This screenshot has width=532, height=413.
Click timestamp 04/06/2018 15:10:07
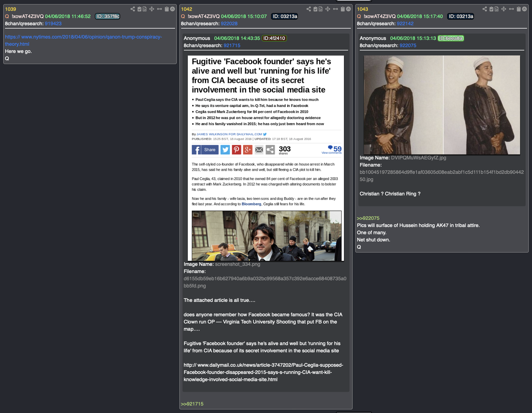click(x=244, y=16)
